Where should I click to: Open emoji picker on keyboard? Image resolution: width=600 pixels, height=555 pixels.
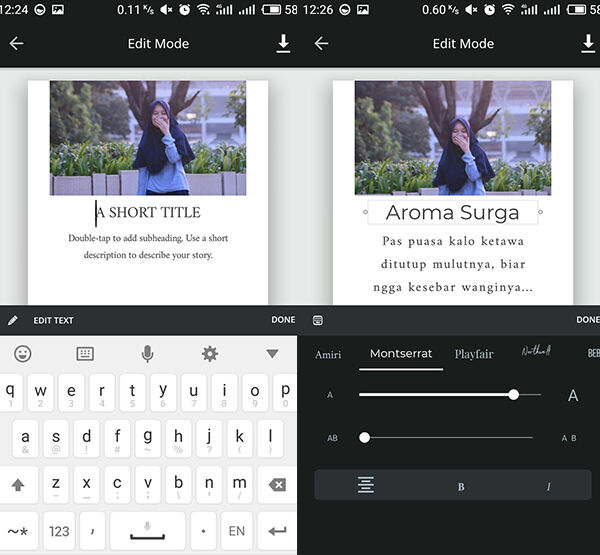[x=23, y=354]
